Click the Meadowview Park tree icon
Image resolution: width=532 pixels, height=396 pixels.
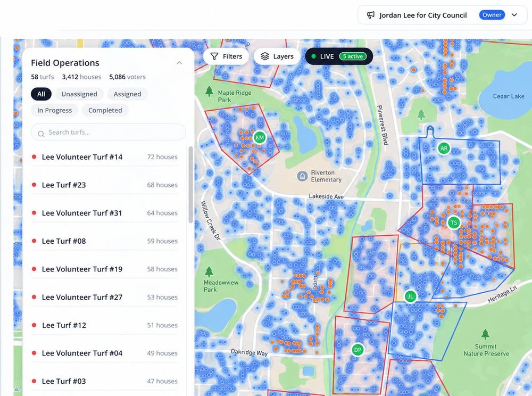[209, 271]
